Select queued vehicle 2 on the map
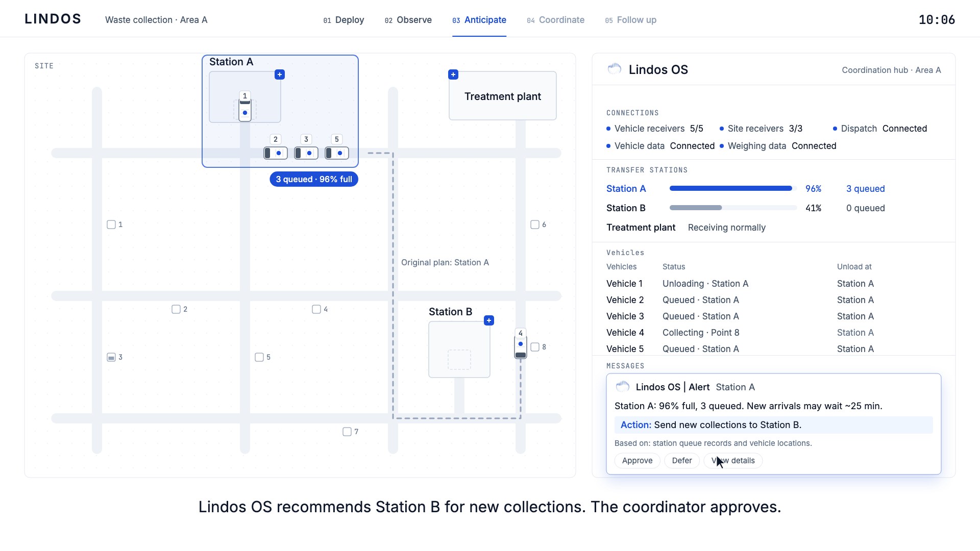This screenshot has width=980, height=551. click(x=276, y=153)
